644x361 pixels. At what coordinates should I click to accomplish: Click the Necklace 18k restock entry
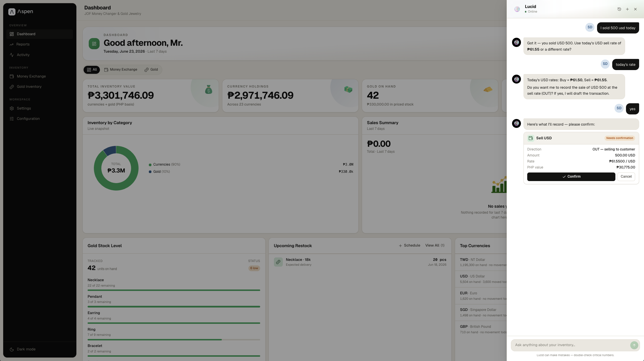pyautogui.click(x=360, y=262)
